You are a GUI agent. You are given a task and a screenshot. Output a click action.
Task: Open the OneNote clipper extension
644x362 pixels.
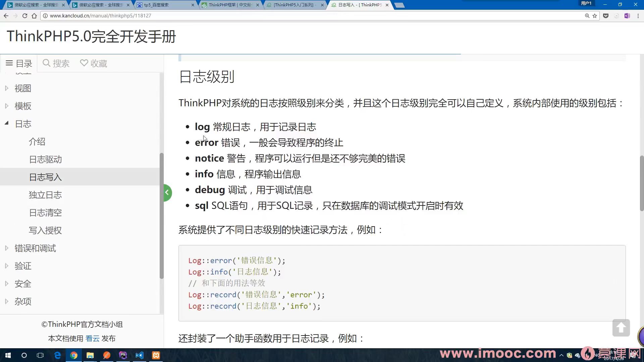click(627, 15)
